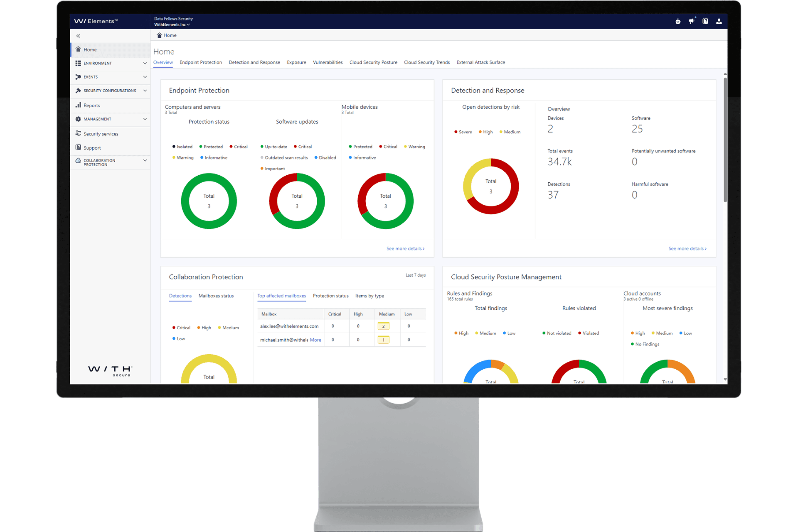Click the Reports bar chart icon

tap(78, 105)
